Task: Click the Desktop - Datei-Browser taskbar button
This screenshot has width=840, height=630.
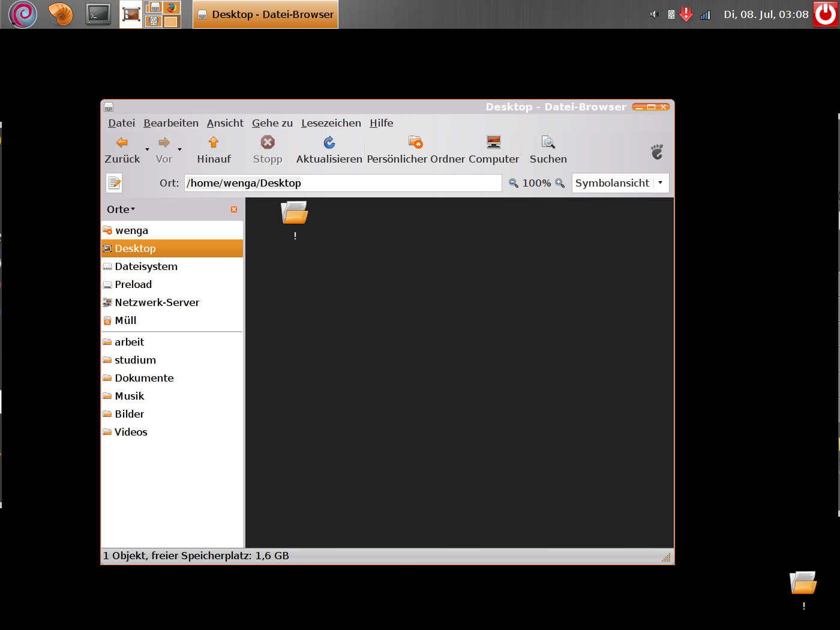Action: [265, 14]
